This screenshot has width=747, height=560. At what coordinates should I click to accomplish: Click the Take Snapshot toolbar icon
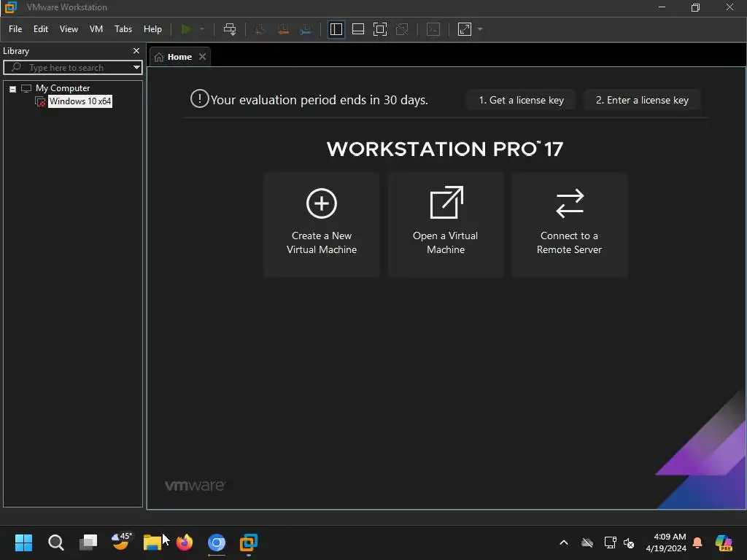click(260, 29)
